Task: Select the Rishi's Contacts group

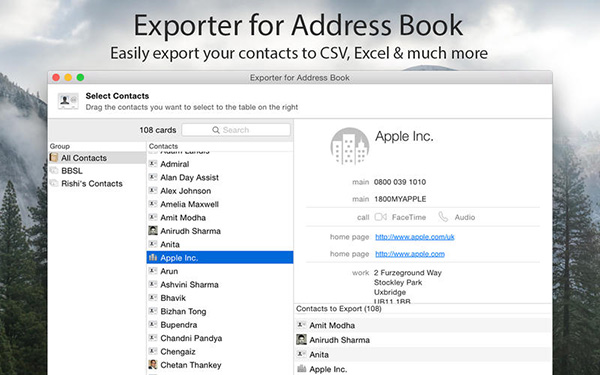Action: click(98, 184)
